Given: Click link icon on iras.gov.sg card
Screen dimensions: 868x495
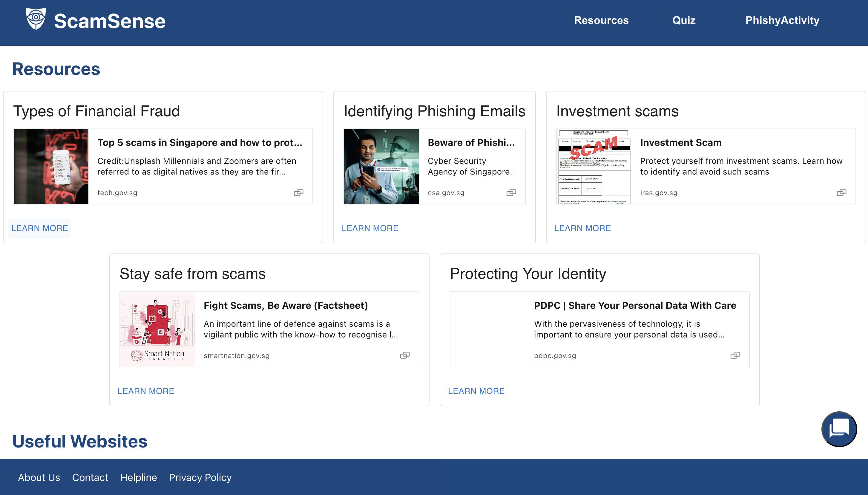Looking at the screenshot, I should click(841, 193).
